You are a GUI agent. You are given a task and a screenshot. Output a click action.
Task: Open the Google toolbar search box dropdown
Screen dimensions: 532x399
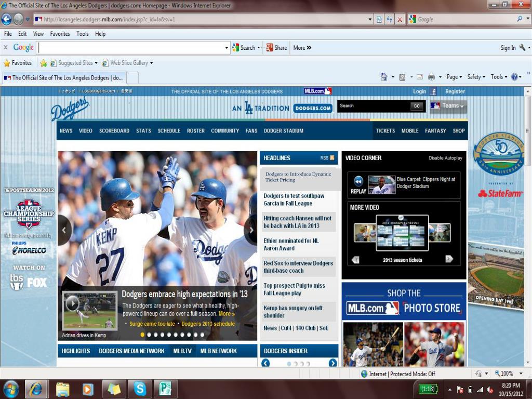[x=227, y=48]
